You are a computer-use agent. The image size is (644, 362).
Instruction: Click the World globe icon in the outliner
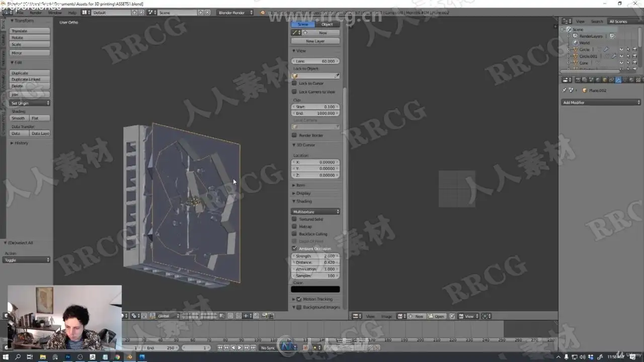(575, 43)
